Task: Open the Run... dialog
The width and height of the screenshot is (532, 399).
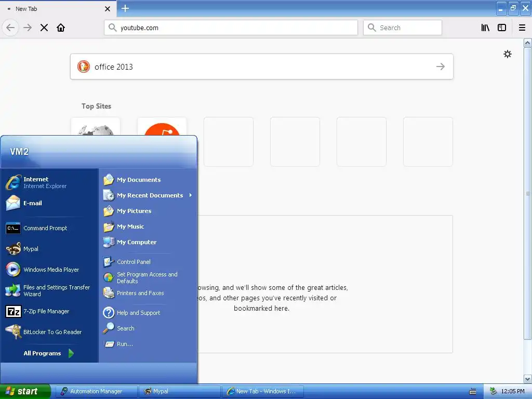Action: [x=148, y=344]
